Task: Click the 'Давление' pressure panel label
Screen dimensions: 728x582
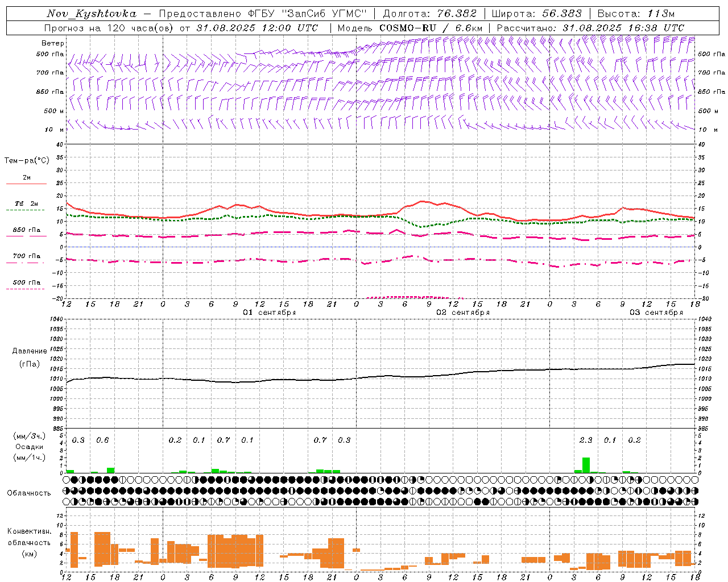Action: (30, 351)
